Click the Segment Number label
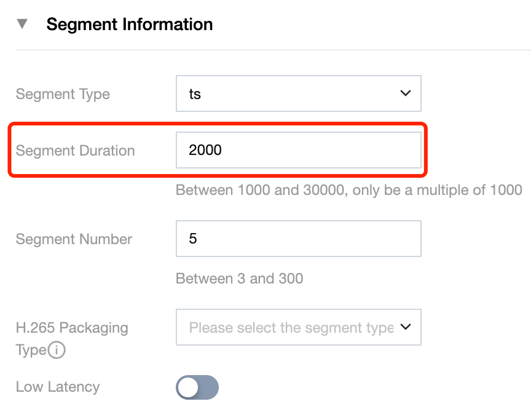Image resolution: width=531 pixels, height=420 pixels. point(74,239)
